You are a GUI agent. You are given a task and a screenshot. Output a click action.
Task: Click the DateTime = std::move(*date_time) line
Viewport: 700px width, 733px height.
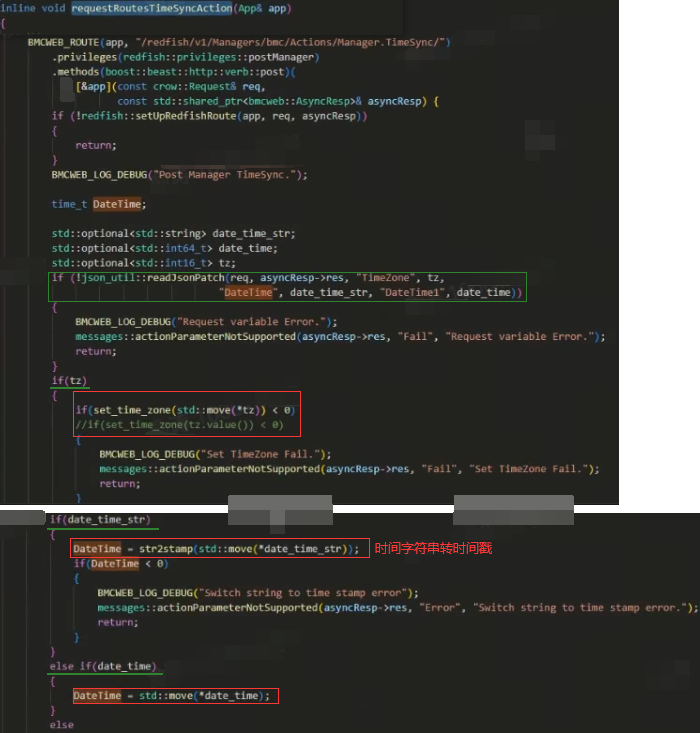(x=172, y=696)
